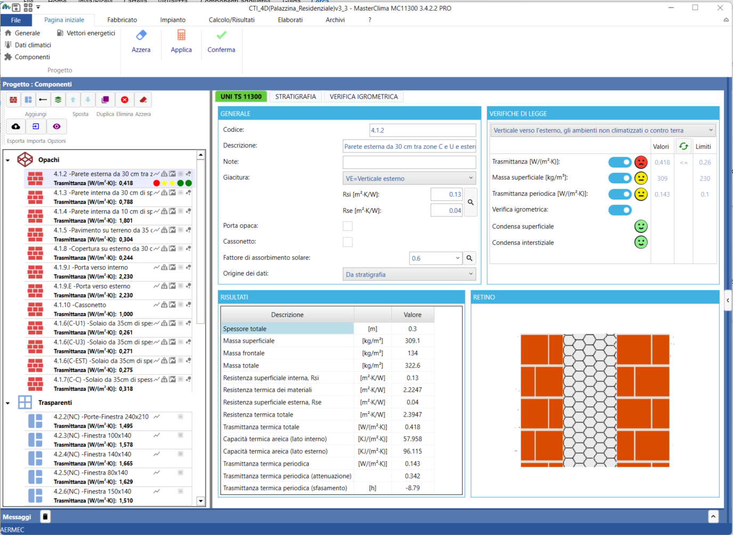Click red sad face Trasmittanza indicator
This screenshot has width=733, height=560.
641,162
